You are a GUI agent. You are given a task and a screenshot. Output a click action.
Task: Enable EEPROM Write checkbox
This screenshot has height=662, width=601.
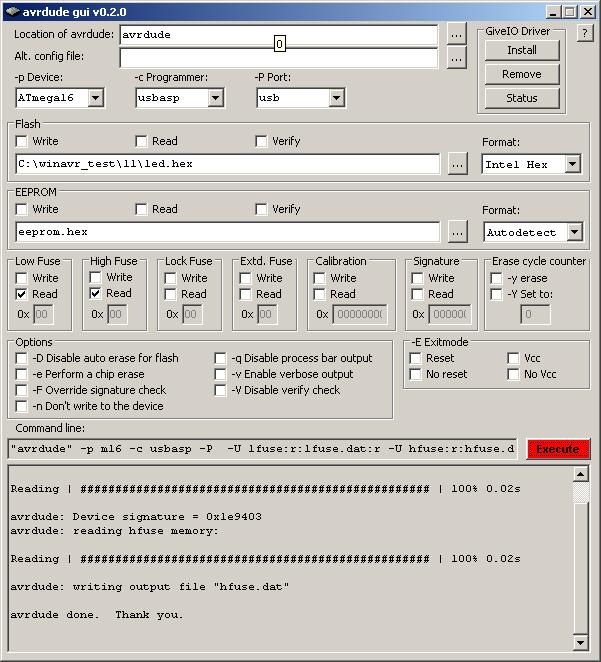[x=21, y=209]
